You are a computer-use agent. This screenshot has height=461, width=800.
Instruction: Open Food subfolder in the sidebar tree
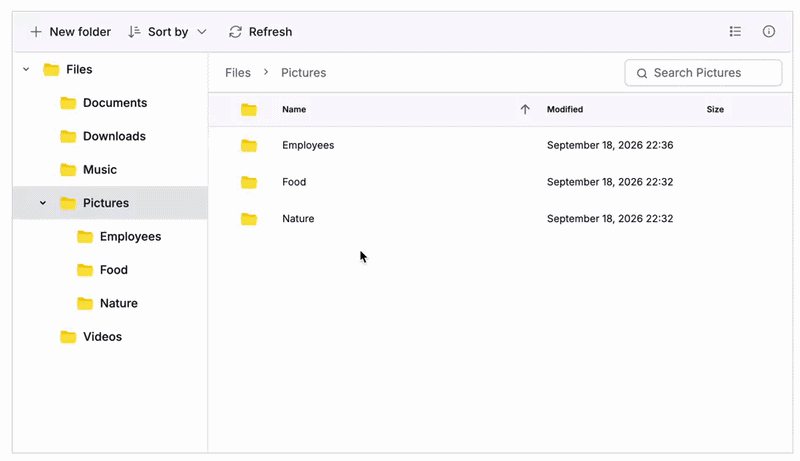click(110, 270)
